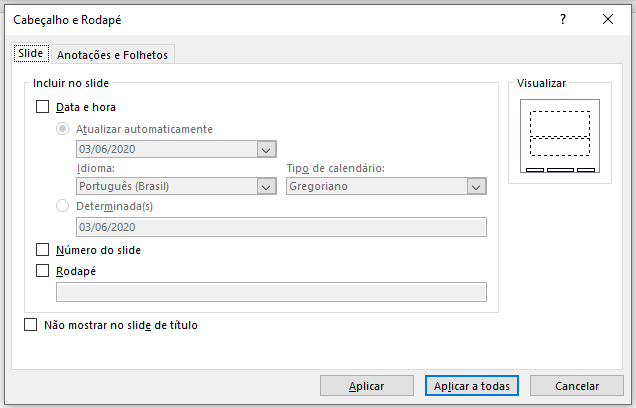Check the Número do slide option
Screen dimensions: 636x408
(42, 250)
